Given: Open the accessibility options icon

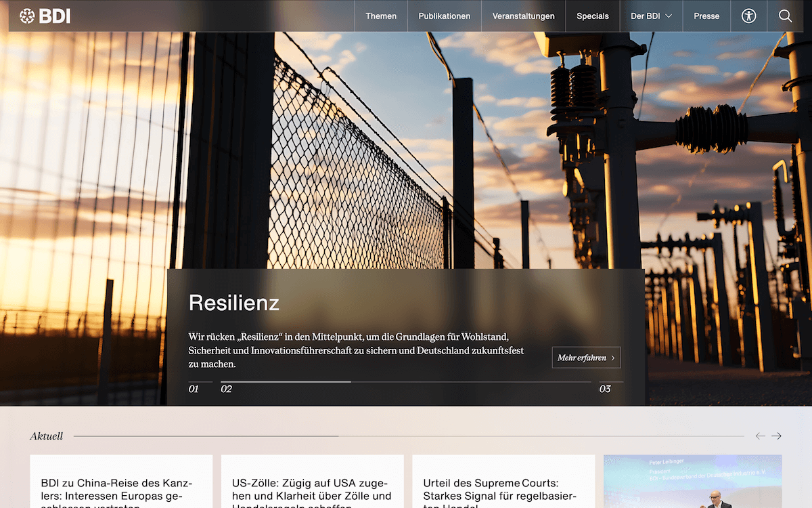Looking at the screenshot, I should (x=748, y=16).
